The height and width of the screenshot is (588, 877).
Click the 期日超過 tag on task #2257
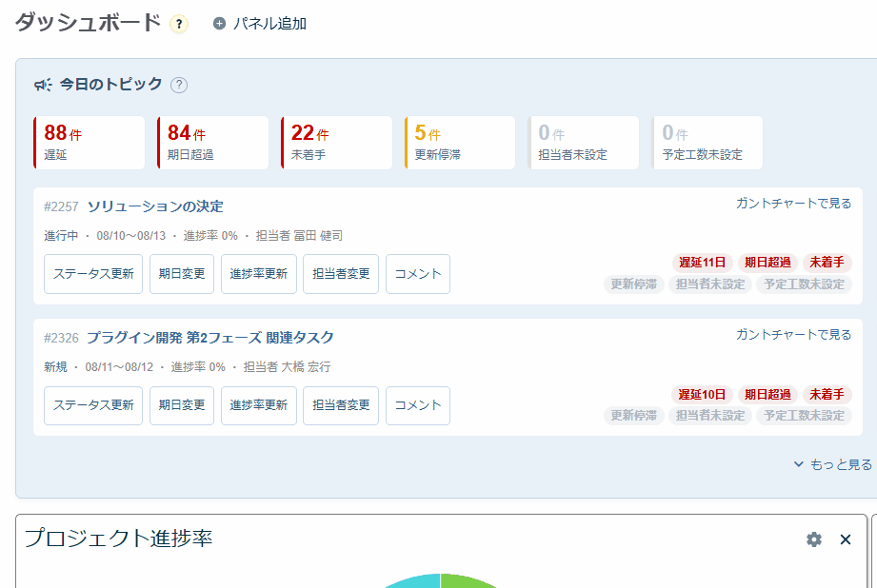[x=767, y=263]
